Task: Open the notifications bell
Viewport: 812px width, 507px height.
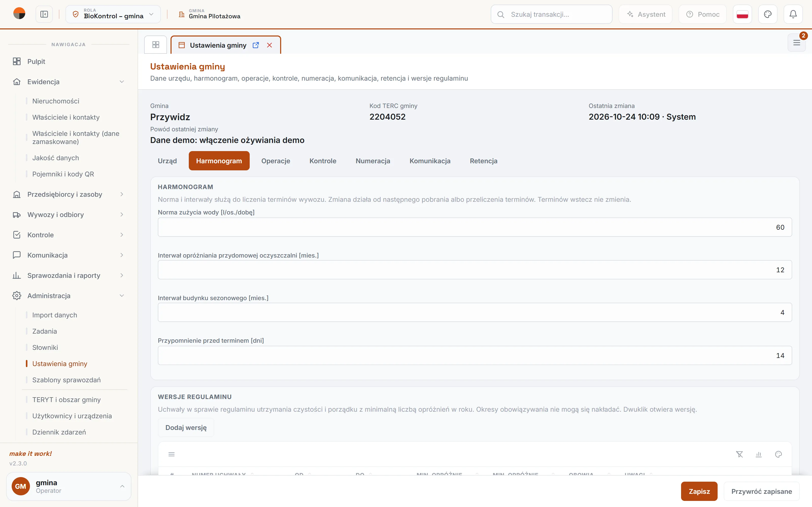Action: 793,14
